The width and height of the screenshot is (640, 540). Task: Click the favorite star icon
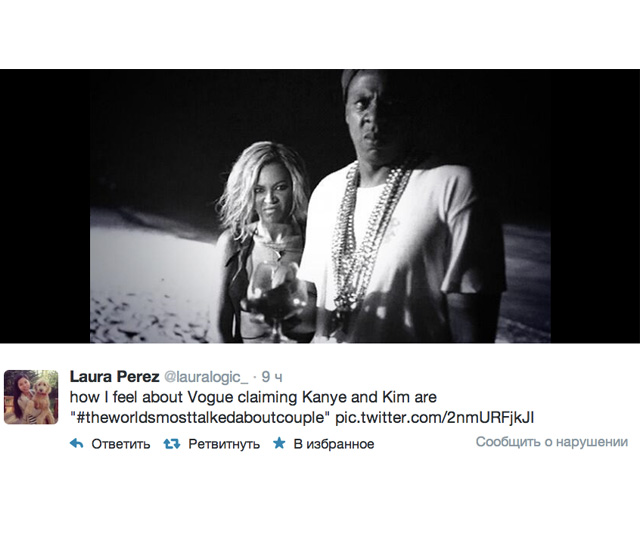tap(279, 443)
